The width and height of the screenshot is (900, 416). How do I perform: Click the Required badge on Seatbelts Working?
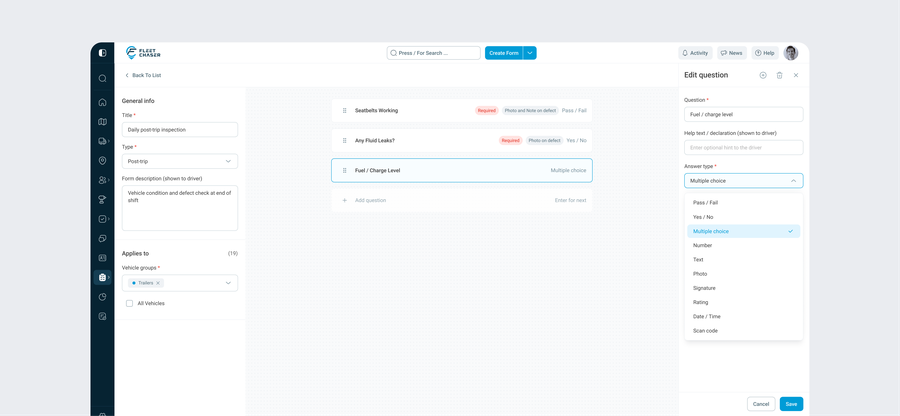(487, 110)
